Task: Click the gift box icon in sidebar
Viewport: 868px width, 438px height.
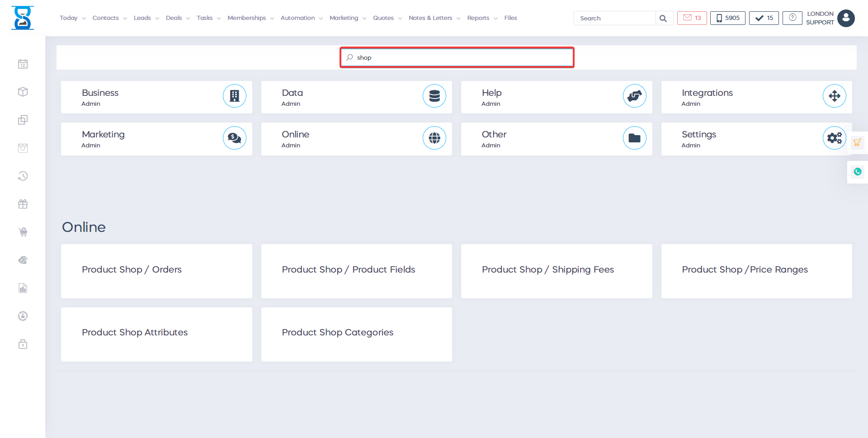Action: pyautogui.click(x=23, y=204)
